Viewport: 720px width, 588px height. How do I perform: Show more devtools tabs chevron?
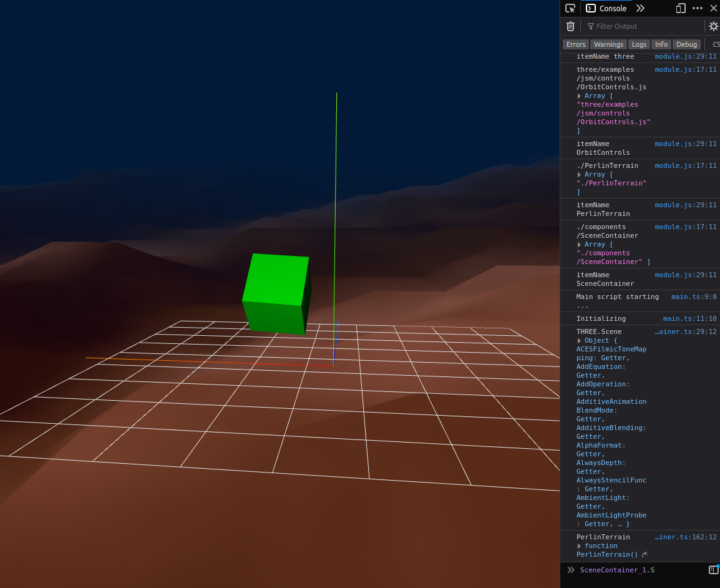tap(640, 8)
